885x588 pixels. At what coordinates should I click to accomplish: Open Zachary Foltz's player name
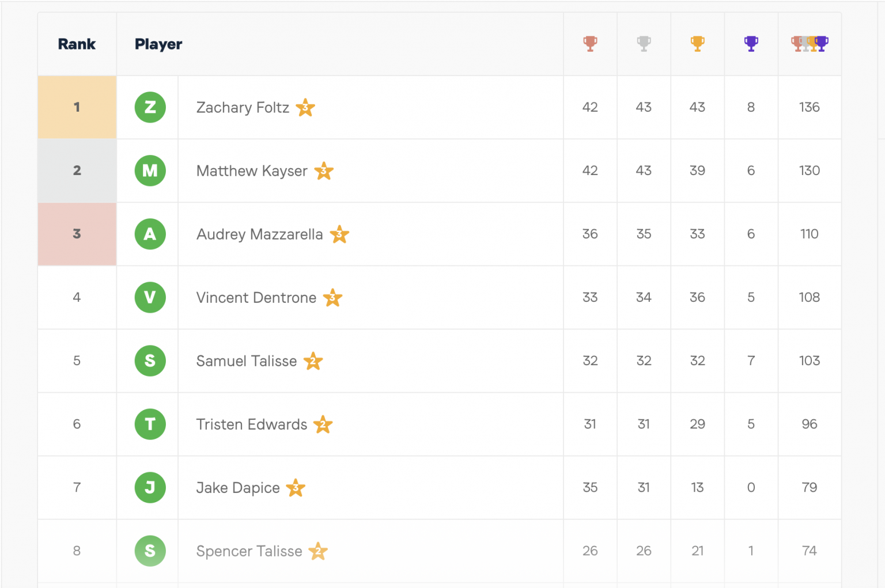click(x=243, y=108)
